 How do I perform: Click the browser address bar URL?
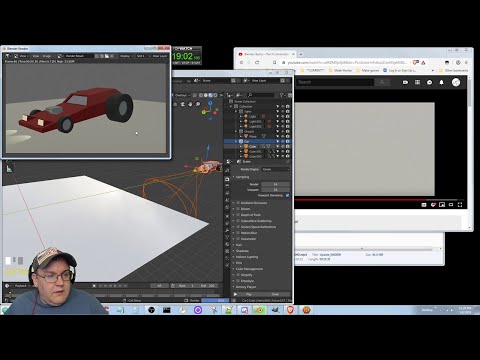tap(347, 62)
